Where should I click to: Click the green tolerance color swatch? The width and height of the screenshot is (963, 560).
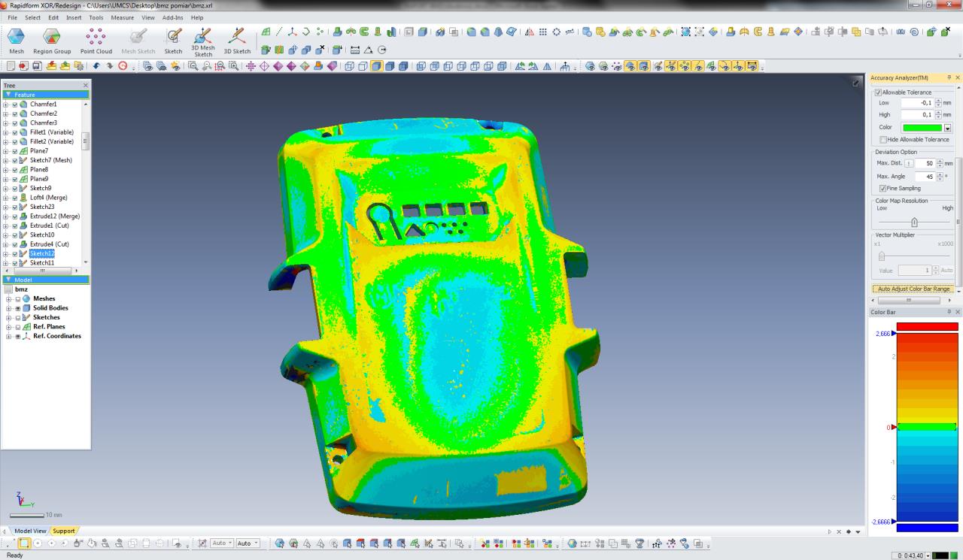coord(922,128)
